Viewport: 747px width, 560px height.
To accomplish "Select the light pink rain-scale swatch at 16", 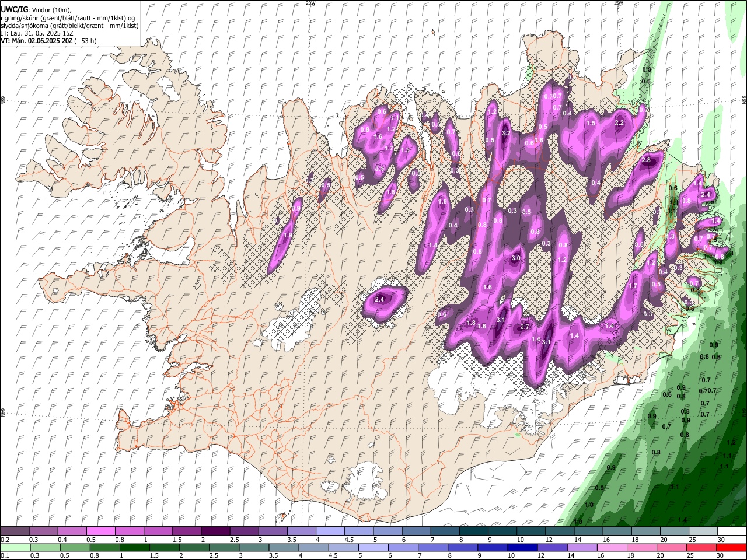I will pyautogui.click(x=612, y=547).
